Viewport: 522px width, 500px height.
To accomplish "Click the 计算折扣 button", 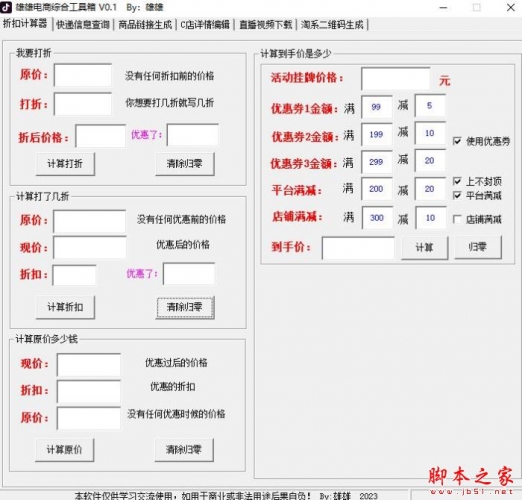I will (x=65, y=307).
